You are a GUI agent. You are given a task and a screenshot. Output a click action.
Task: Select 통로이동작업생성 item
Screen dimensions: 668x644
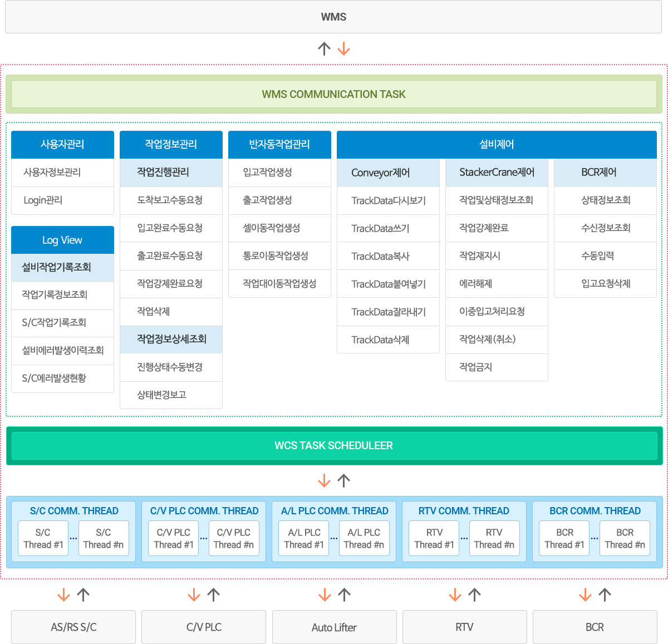pos(279,256)
